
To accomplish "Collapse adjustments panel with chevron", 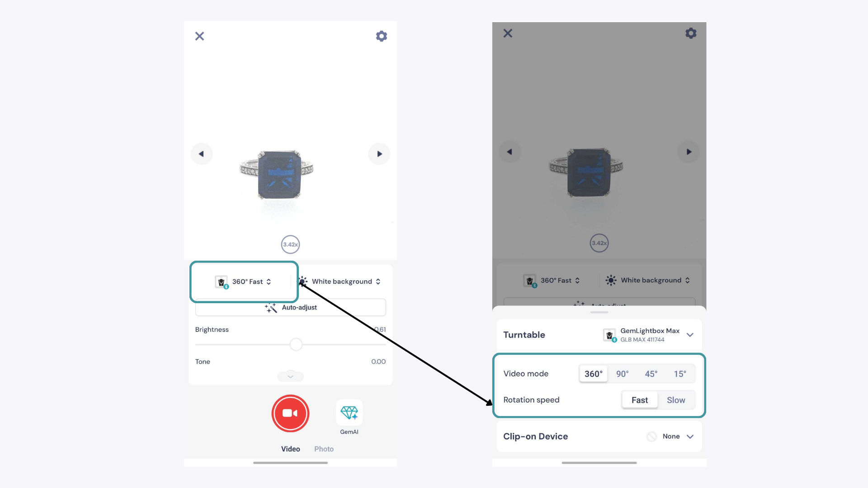I will [290, 376].
